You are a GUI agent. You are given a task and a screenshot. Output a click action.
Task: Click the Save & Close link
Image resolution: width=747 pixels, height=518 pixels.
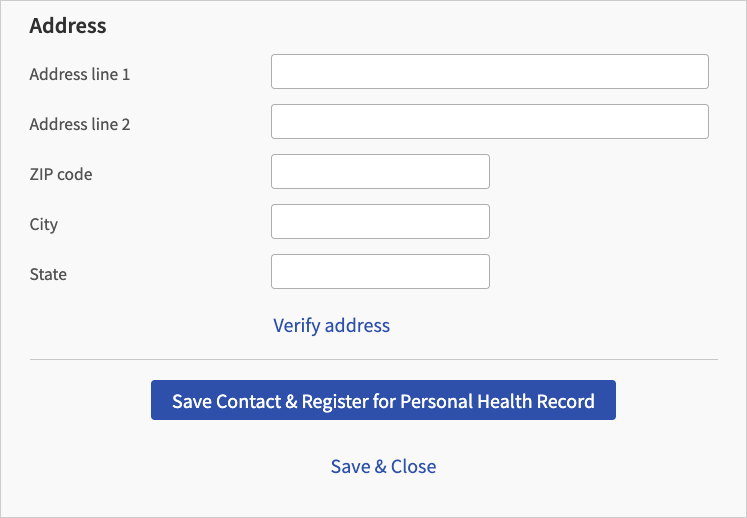[x=383, y=467]
